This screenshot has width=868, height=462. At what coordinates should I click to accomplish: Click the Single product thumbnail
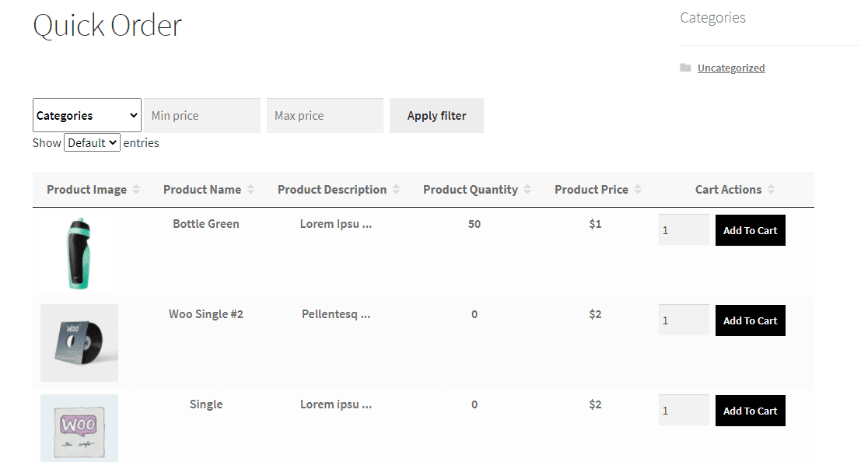point(79,428)
